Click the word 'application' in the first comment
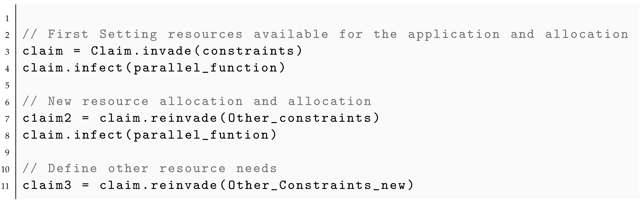 click(x=454, y=34)
